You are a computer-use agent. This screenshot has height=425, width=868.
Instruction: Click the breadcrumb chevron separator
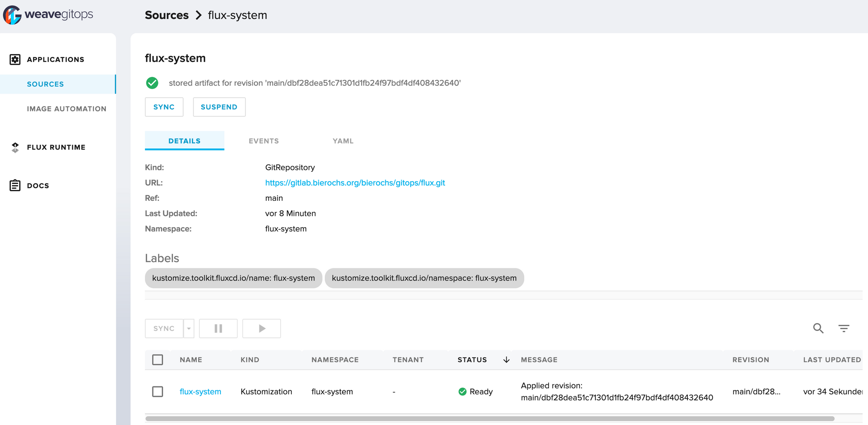click(x=199, y=15)
